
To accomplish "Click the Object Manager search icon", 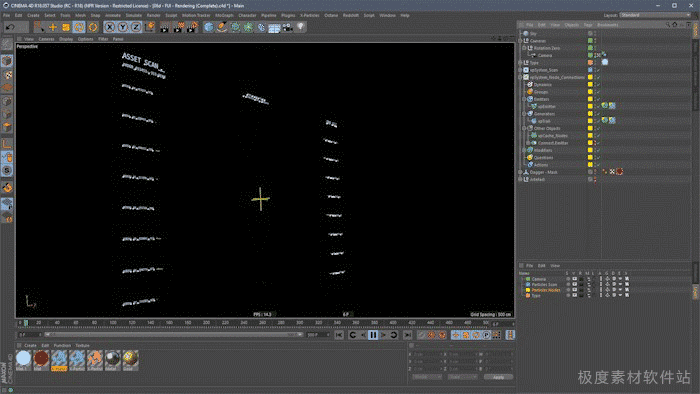I will pyautogui.click(x=668, y=25).
